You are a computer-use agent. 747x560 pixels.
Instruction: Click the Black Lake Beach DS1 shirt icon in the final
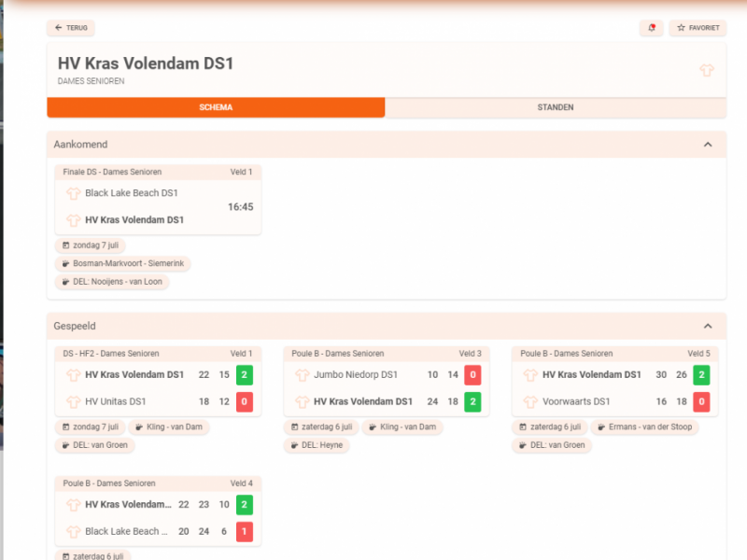pyautogui.click(x=74, y=193)
